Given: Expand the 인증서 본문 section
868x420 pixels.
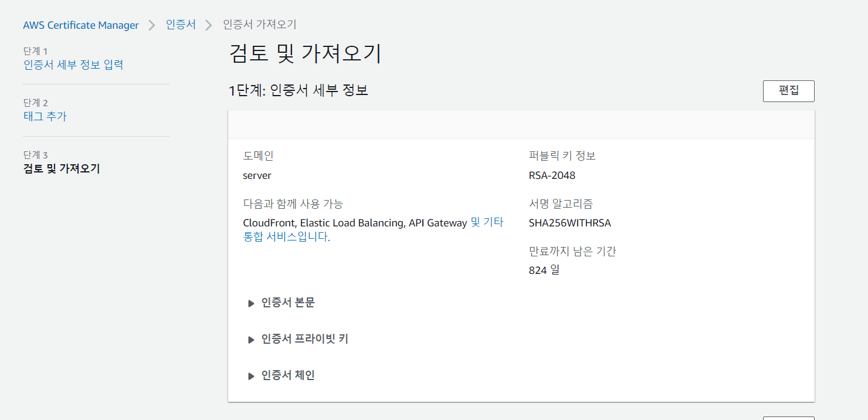Looking at the screenshot, I should pos(282,303).
